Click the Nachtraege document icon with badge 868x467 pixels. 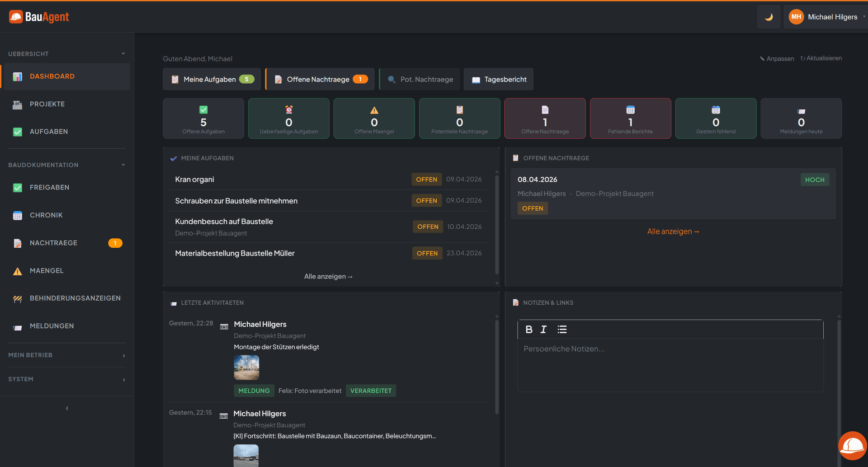point(17,243)
